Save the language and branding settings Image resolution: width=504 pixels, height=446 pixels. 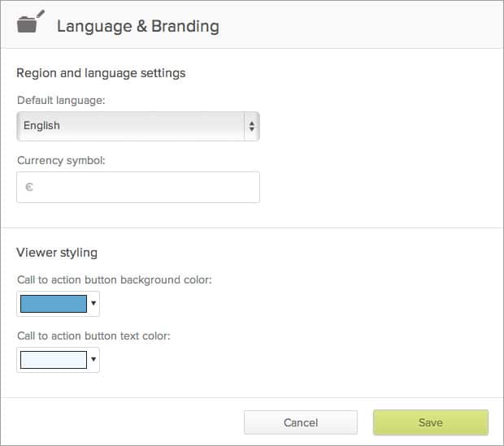point(430,422)
